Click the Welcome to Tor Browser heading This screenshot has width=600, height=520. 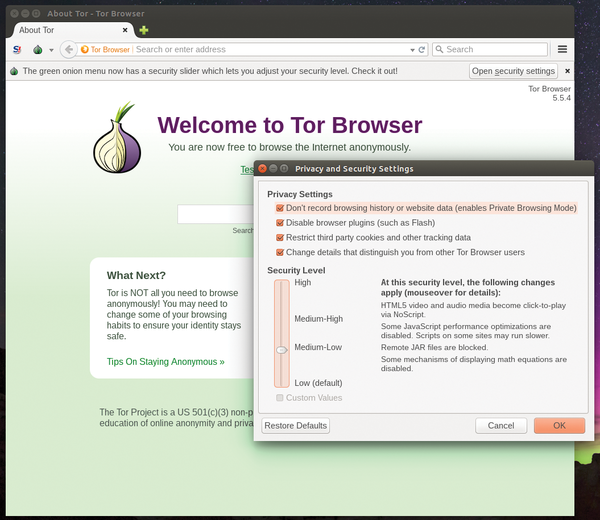pyautogui.click(x=290, y=125)
